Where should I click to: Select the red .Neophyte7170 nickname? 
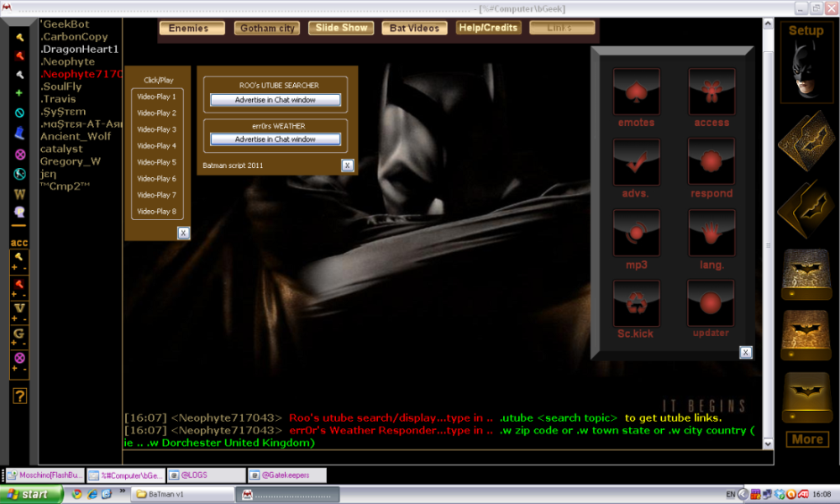pos(81,74)
